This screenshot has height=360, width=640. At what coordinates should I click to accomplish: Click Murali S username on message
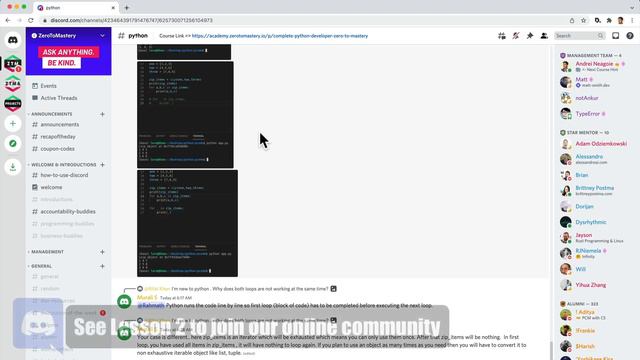(x=147, y=298)
